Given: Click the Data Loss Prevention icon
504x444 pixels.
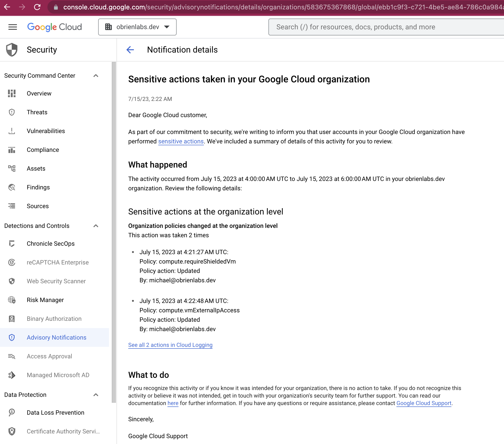Looking at the screenshot, I should [x=12, y=413].
